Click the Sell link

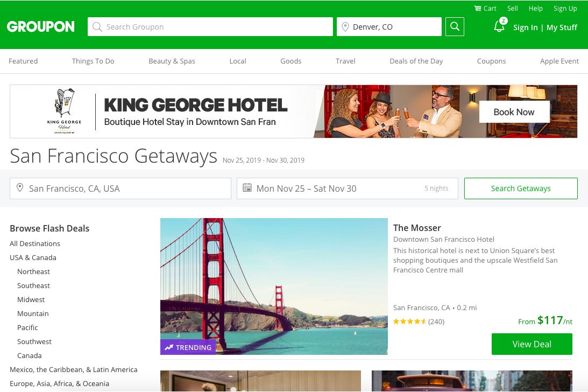[512, 8]
